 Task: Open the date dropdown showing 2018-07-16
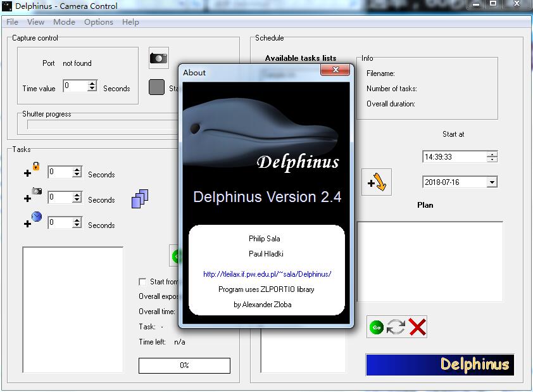coord(492,182)
